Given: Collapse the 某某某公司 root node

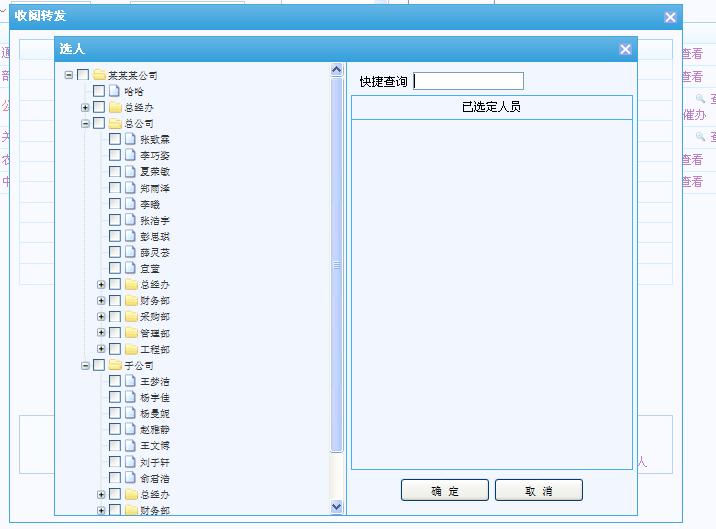Looking at the screenshot, I should 69,75.
